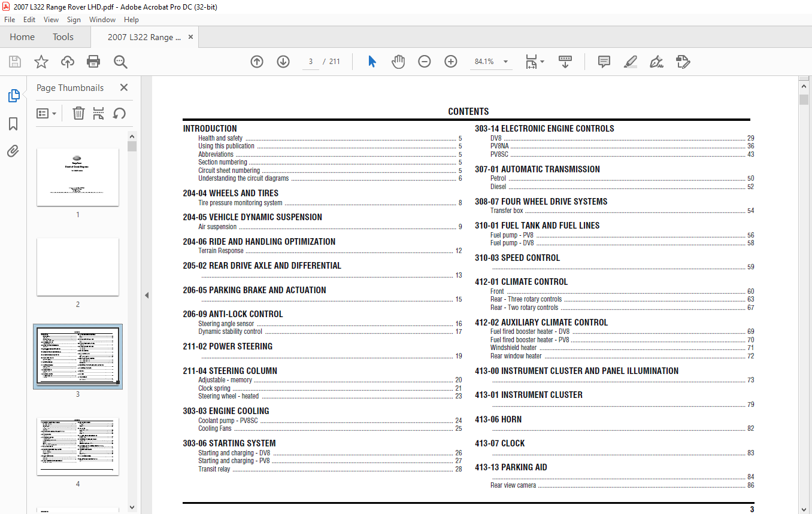Zoom in with plus icon
The width and height of the screenshot is (812, 514).
click(x=451, y=62)
